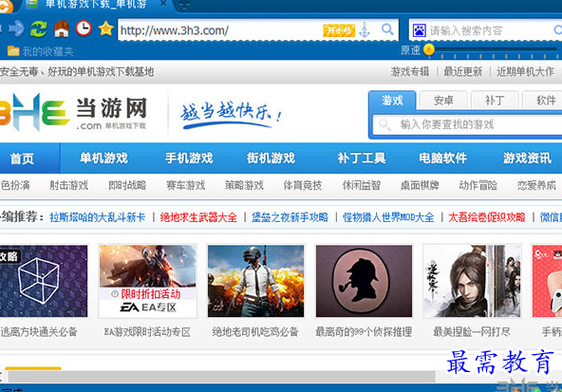Switch to the 单机游戏下载 browser tab
Screen dimensions: 562x392
pyautogui.click(x=96, y=5)
